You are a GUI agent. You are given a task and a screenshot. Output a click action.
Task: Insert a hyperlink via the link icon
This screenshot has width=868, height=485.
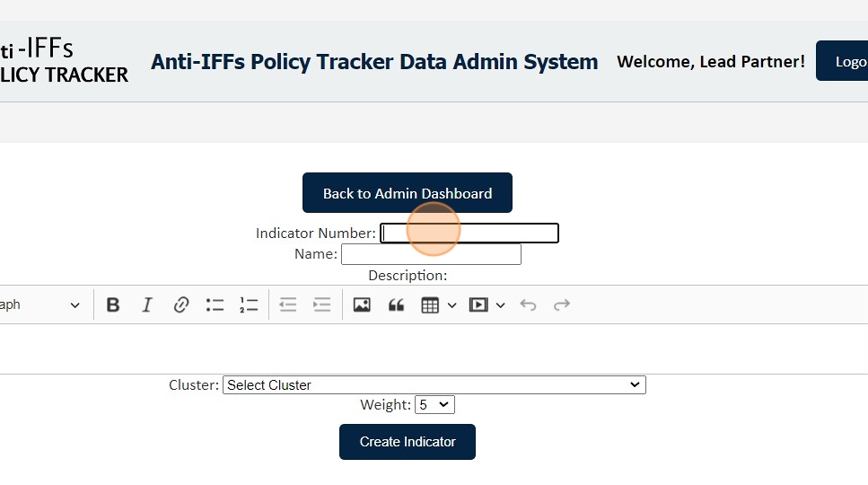pyautogui.click(x=181, y=305)
